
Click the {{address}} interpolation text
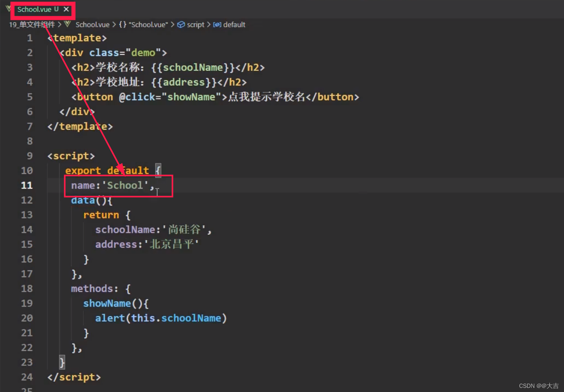click(x=184, y=82)
